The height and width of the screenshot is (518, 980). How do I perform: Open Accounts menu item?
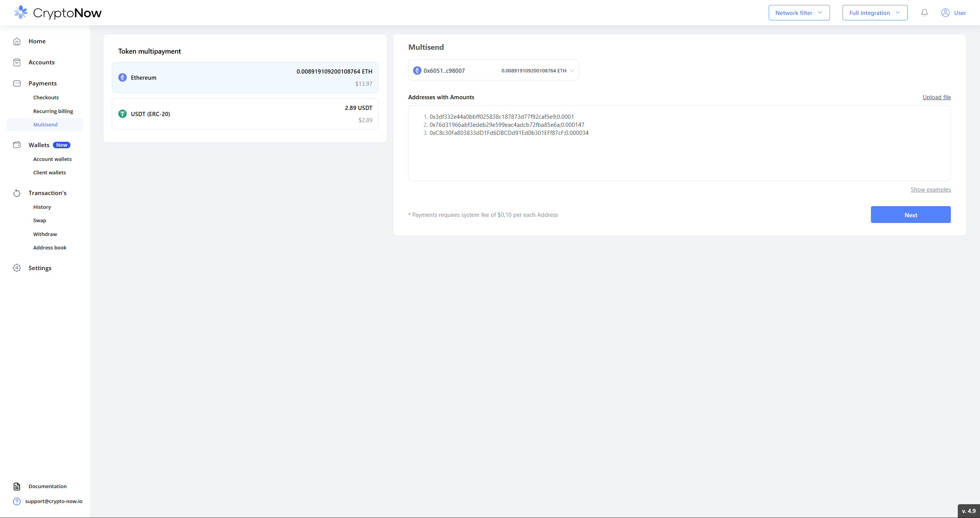pyautogui.click(x=41, y=62)
